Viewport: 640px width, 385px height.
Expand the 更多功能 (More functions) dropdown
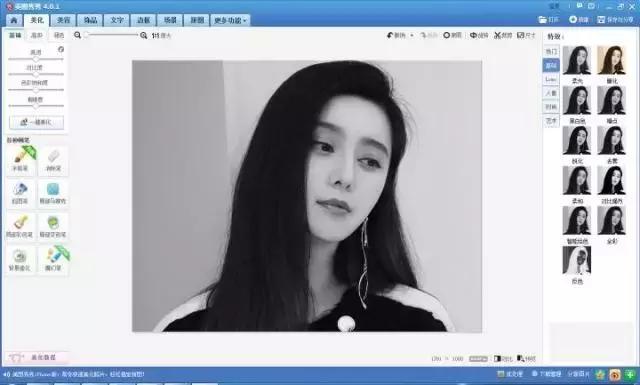click(x=230, y=20)
